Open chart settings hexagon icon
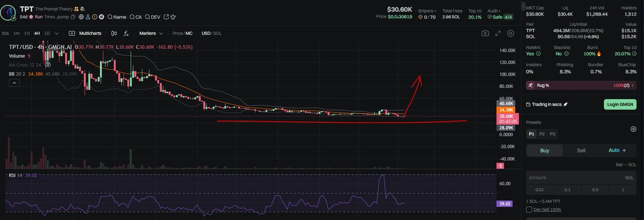644x220 pixels. point(510,33)
